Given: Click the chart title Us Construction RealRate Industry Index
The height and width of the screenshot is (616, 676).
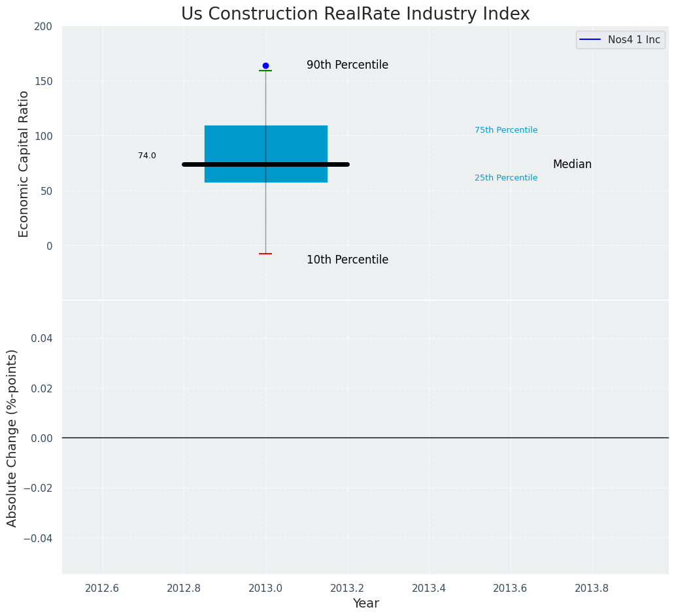Looking at the screenshot, I should click(x=355, y=14).
